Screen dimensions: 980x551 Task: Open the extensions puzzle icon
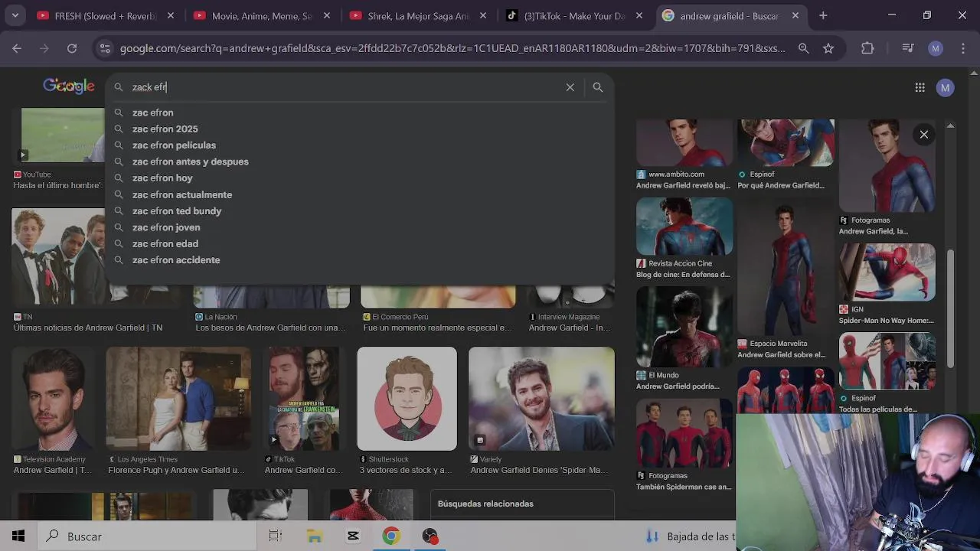[867, 48]
